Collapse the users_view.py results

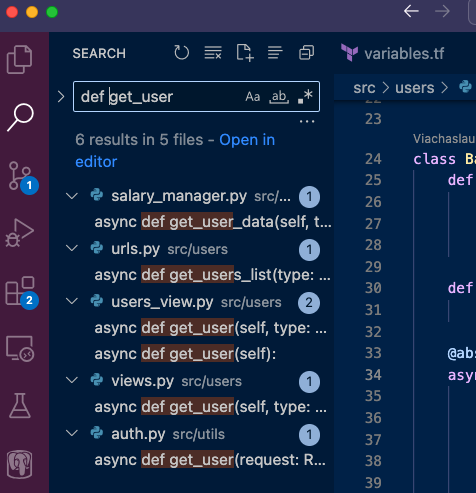(x=72, y=301)
